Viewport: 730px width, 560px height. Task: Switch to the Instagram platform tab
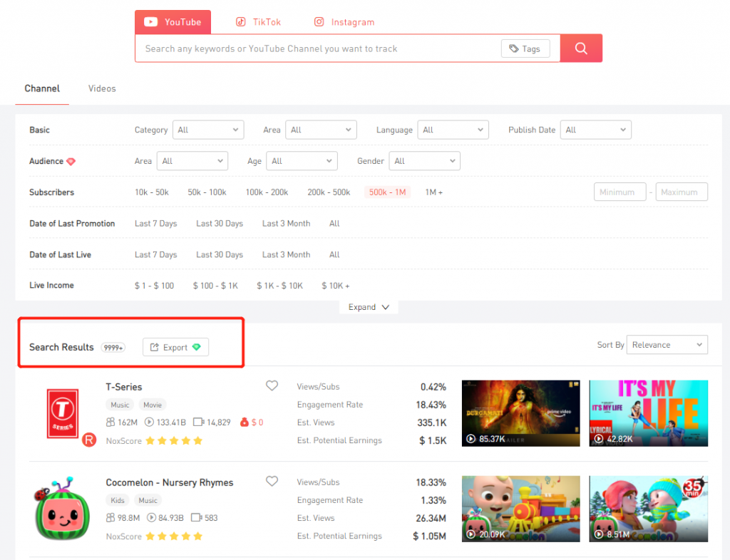344,22
